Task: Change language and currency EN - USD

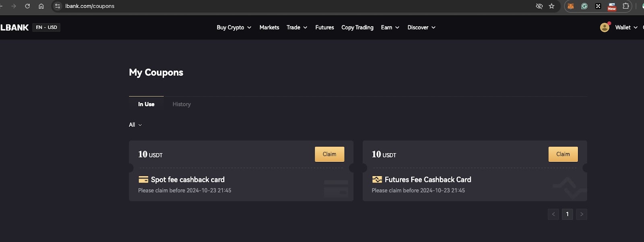Action: (x=46, y=27)
